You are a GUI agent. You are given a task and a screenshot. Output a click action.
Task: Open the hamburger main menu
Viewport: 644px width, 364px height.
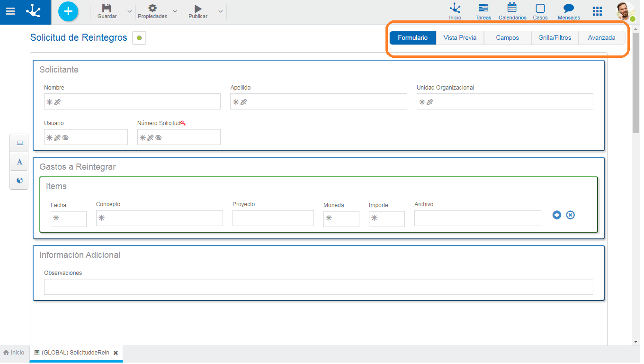click(10, 11)
